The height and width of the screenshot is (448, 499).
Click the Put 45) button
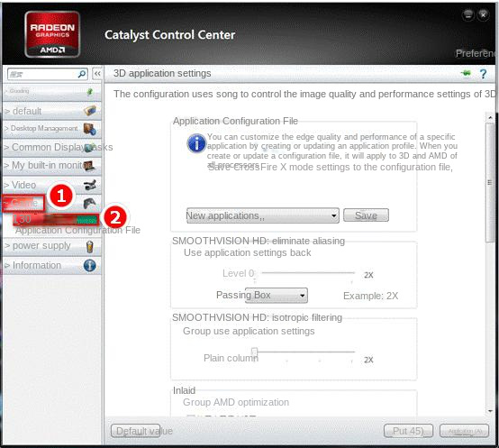coord(408,431)
